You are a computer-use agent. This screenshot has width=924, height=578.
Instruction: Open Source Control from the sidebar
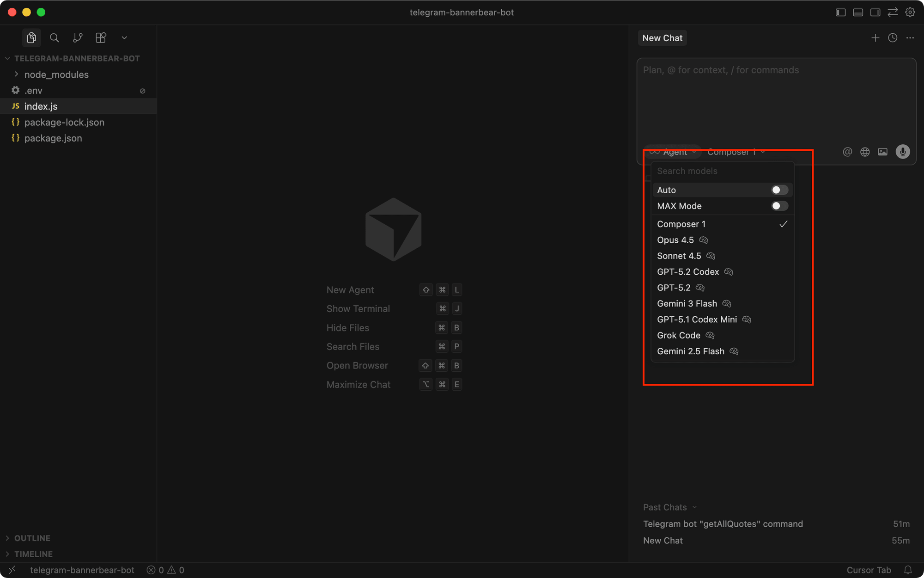78,37
